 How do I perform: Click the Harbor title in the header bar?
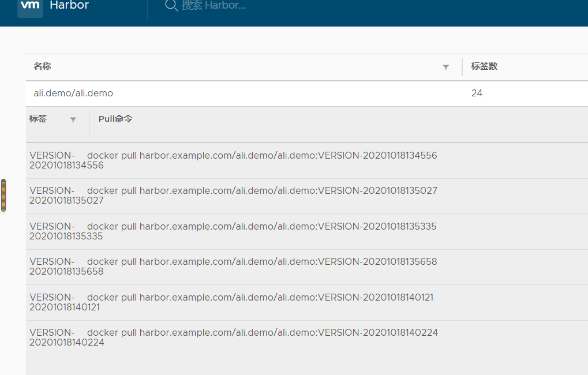coord(69,6)
